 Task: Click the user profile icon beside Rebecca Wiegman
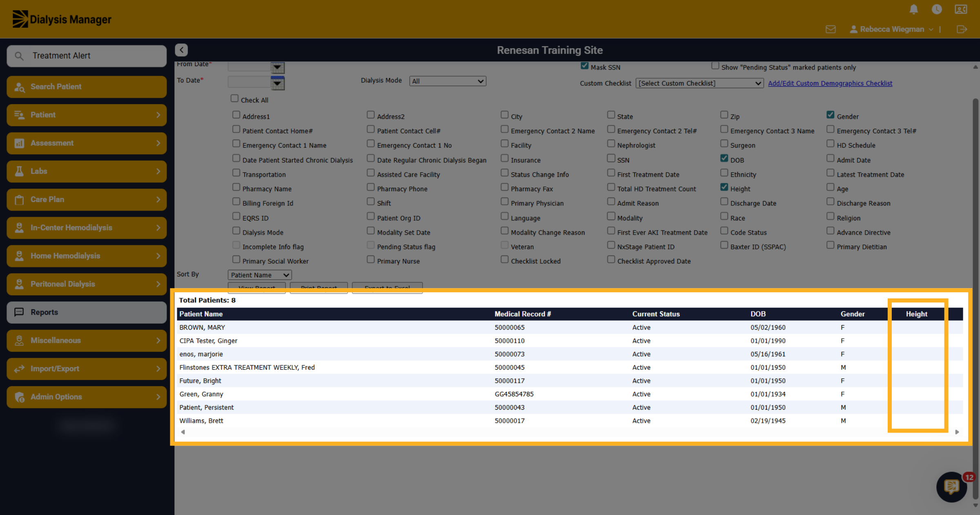click(x=853, y=29)
